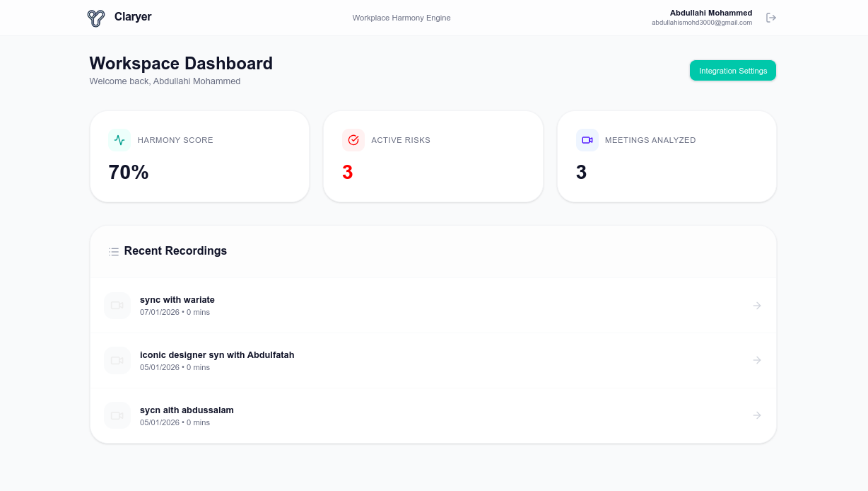Image resolution: width=868 pixels, height=491 pixels.
Task: Click the Meetings Analyzed camera icon
Action: [x=587, y=140]
